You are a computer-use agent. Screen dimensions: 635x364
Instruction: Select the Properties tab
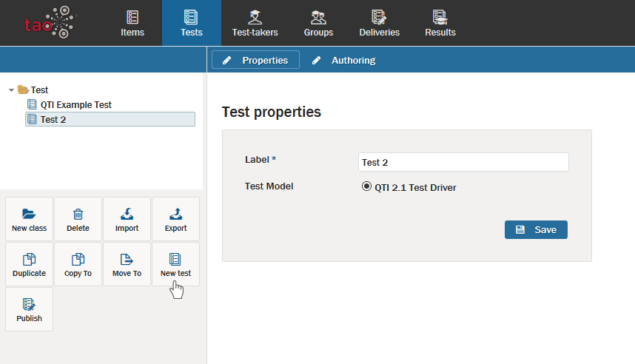click(x=255, y=60)
